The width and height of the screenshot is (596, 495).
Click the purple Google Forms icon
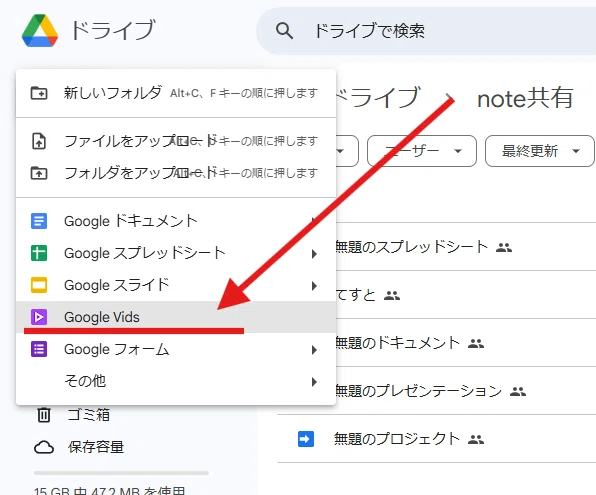(39, 349)
